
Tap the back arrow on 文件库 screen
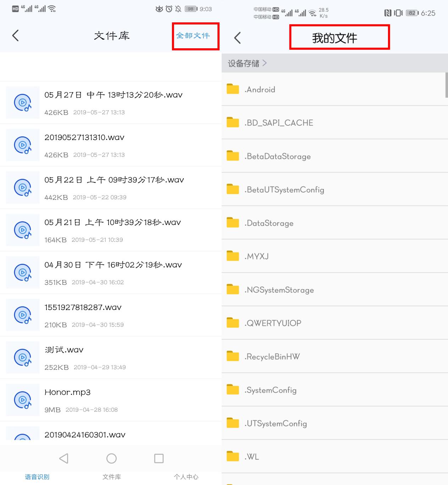pyautogui.click(x=15, y=36)
